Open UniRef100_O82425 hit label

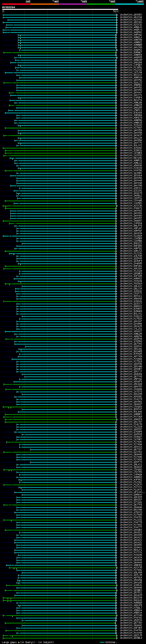(x=131, y=326)
